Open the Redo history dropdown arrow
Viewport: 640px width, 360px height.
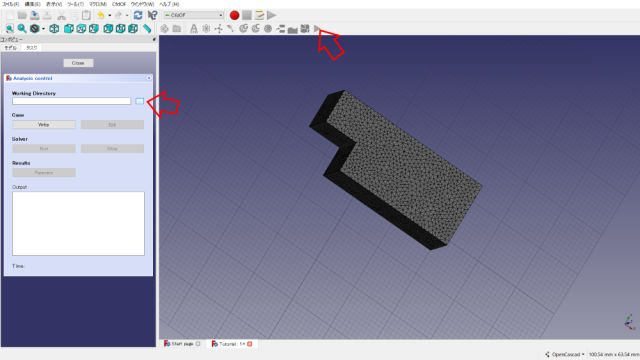[x=127, y=16]
